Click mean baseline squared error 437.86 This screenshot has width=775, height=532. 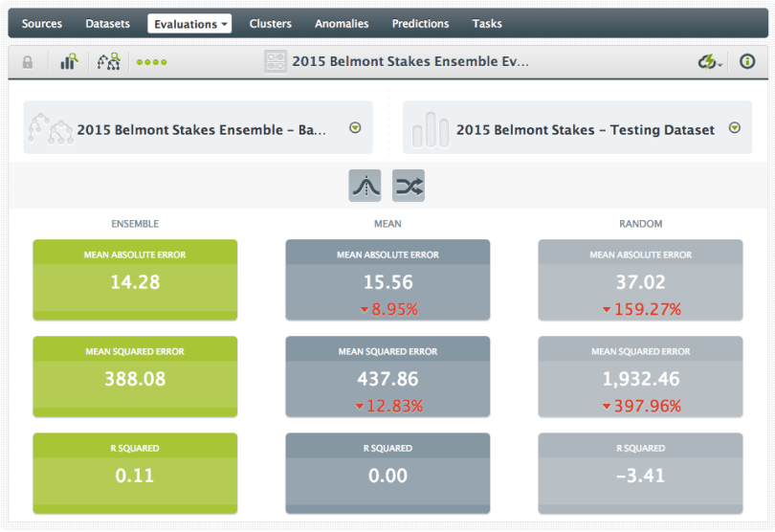[x=388, y=379]
